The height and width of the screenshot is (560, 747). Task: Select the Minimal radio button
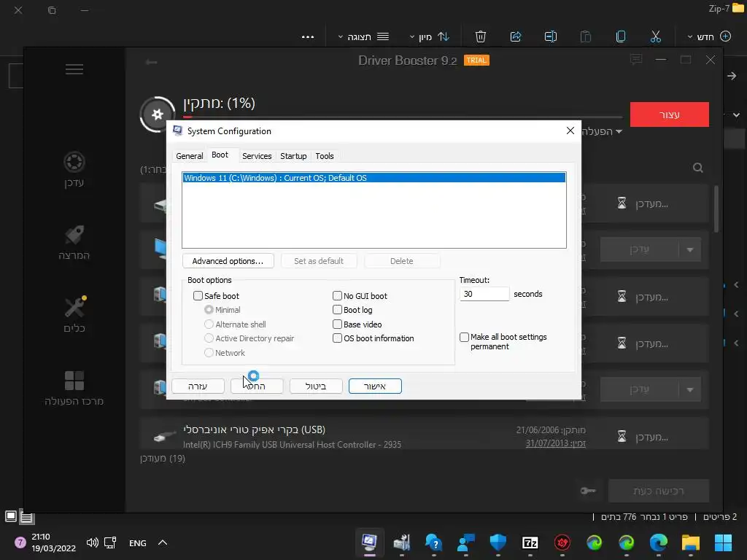209,309
